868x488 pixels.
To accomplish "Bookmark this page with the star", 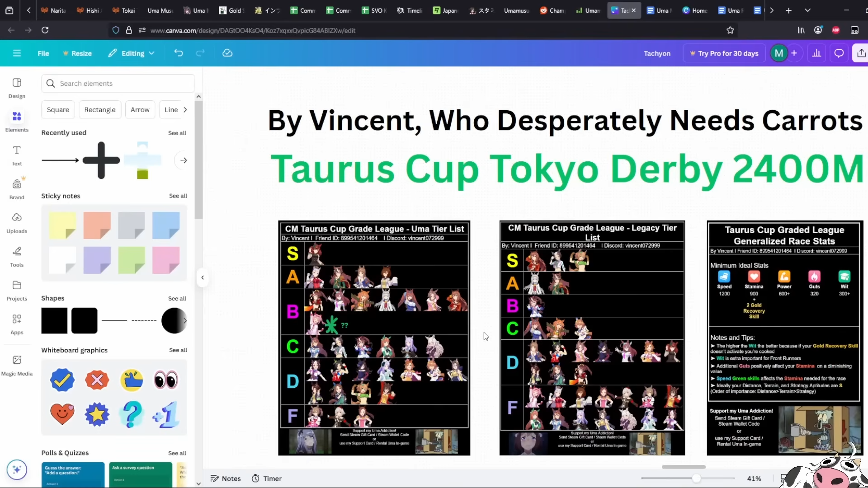I will pos(730,30).
